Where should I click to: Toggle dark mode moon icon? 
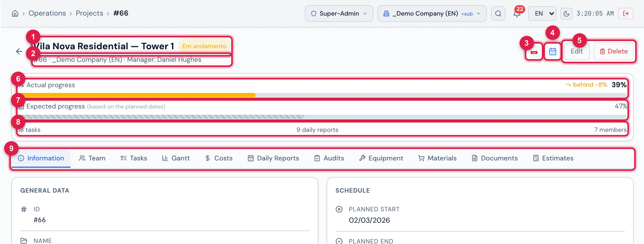click(566, 13)
